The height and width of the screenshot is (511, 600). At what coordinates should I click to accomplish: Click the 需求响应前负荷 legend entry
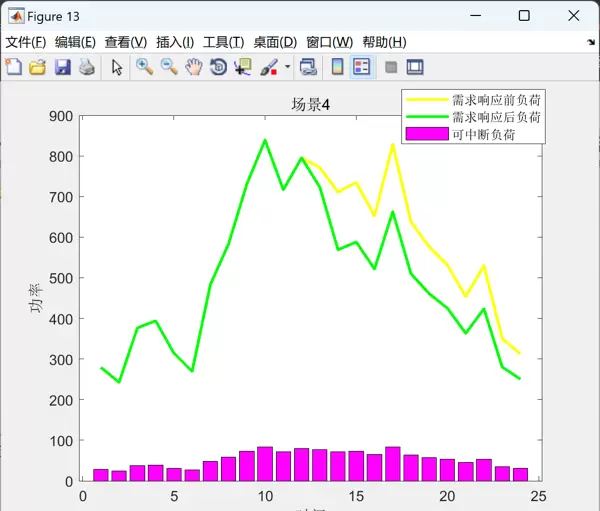click(x=496, y=100)
